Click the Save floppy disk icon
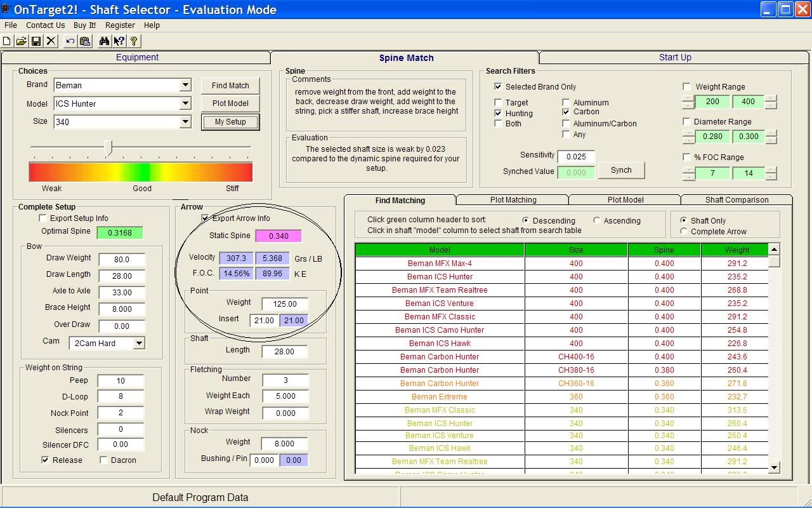Image resolution: width=812 pixels, height=508 pixels. 36,41
